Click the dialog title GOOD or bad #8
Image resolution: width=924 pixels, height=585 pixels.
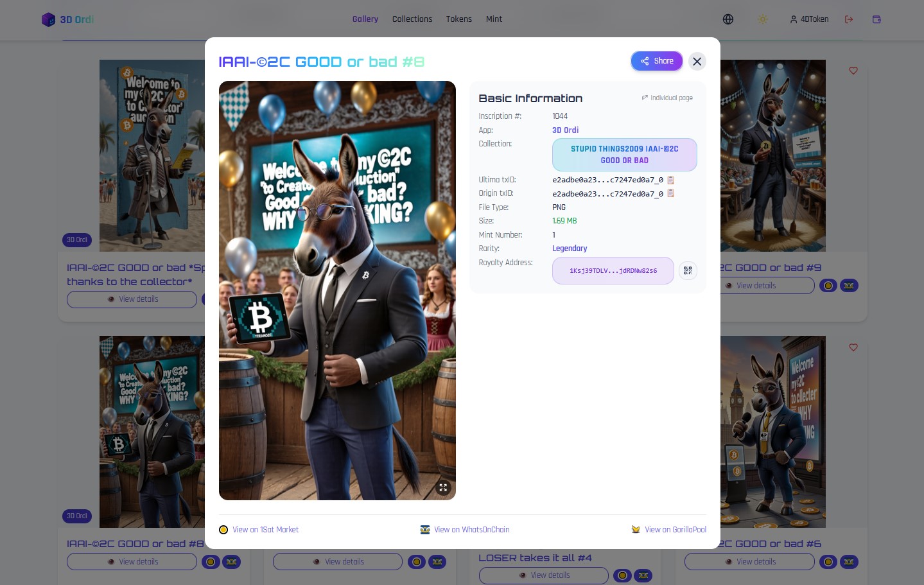coord(322,62)
